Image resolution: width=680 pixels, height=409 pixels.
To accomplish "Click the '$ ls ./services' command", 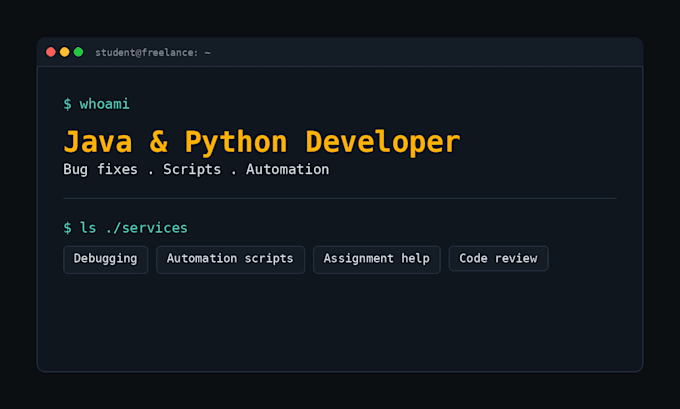I will tap(125, 228).
